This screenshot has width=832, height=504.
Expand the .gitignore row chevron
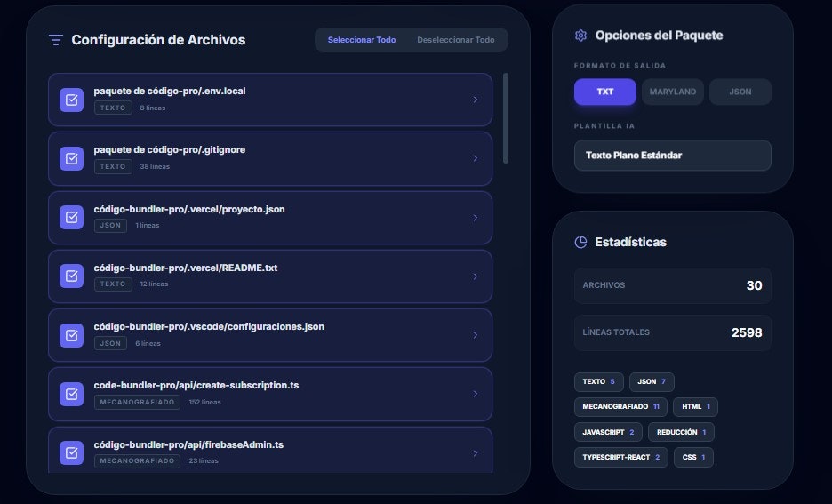[476, 158]
